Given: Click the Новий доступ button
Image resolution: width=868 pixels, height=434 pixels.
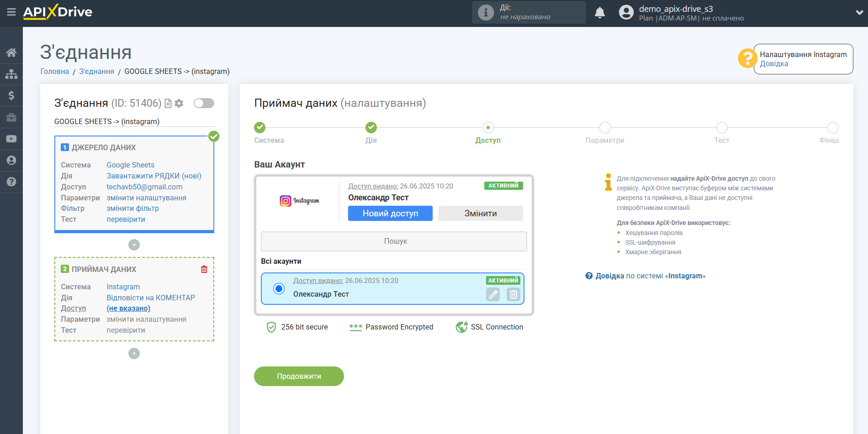Looking at the screenshot, I should (x=390, y=213).
